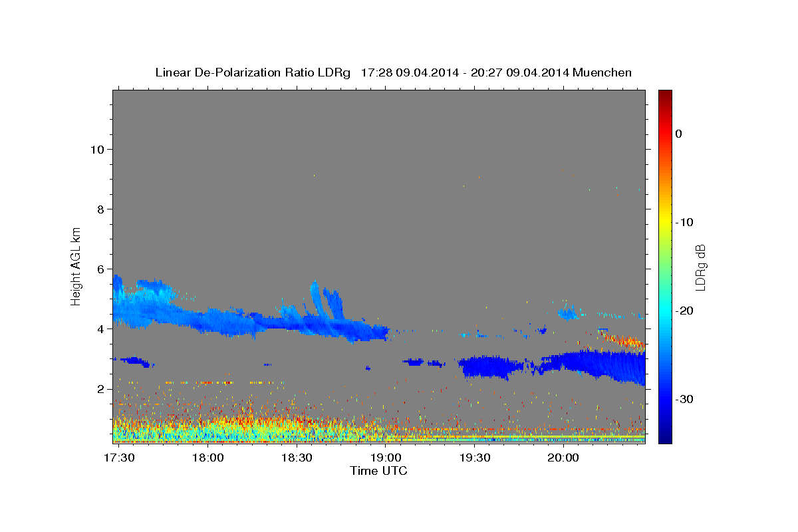Click the 18:00 time tick label
Screen dimensions: 798x532
click(x=207, y=458)
